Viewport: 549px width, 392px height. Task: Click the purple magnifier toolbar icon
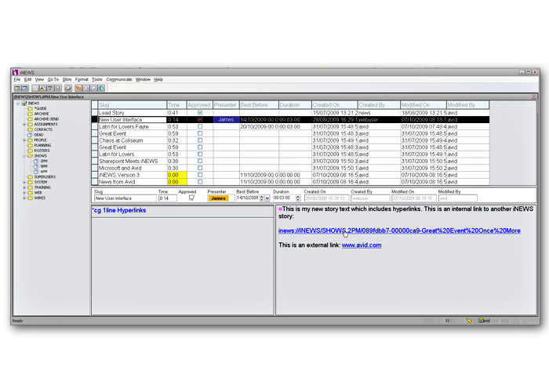93,88
